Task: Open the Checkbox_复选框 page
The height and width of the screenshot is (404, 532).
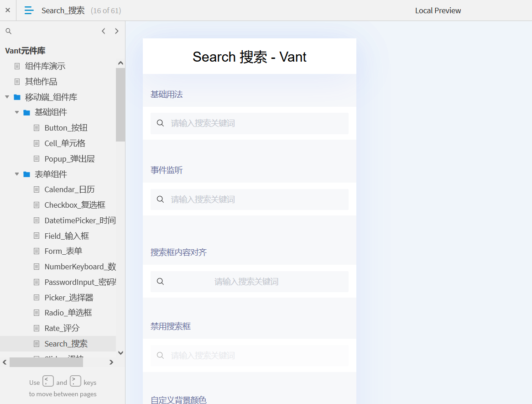Action: tap(75, 205)
